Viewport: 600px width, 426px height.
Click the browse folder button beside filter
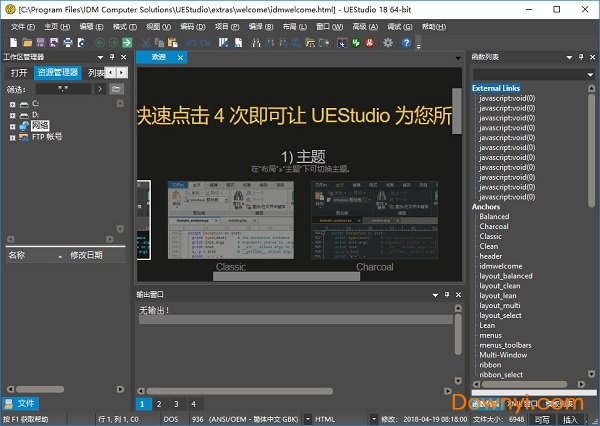[x=116, y=89]
